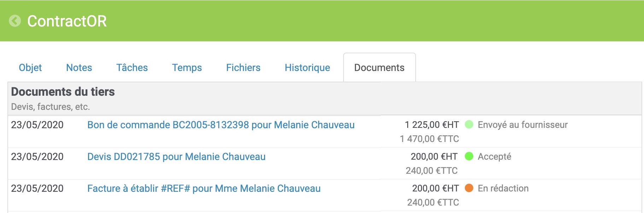Open the Tâches tab
This screenshot has height=213, width=644.
click(x=132, y=67)
